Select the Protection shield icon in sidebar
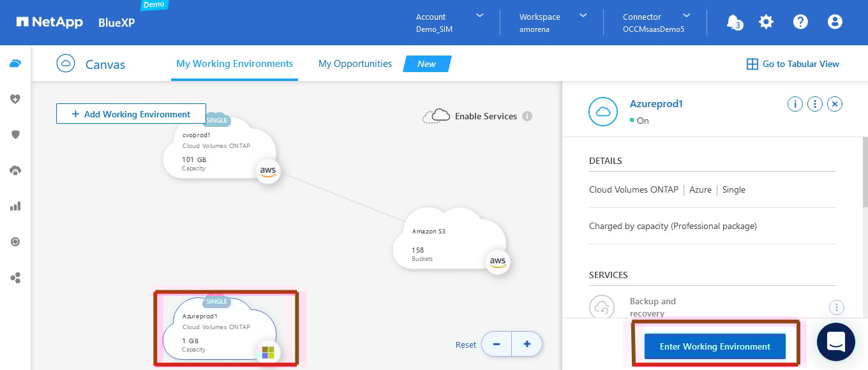 point(15,135)
